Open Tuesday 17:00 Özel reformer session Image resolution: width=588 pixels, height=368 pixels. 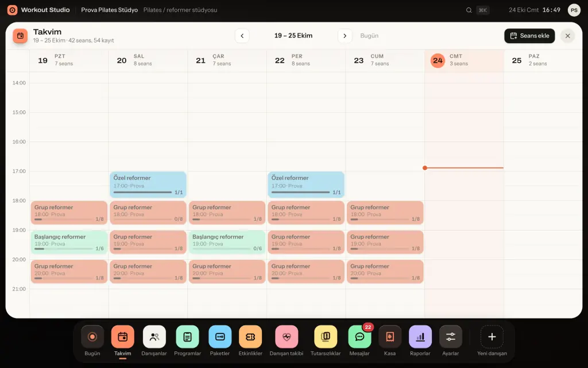tap(148, 185)
